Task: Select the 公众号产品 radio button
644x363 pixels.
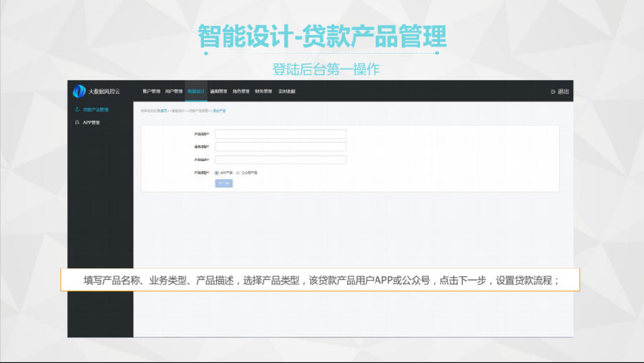Action: coord(238,173)
